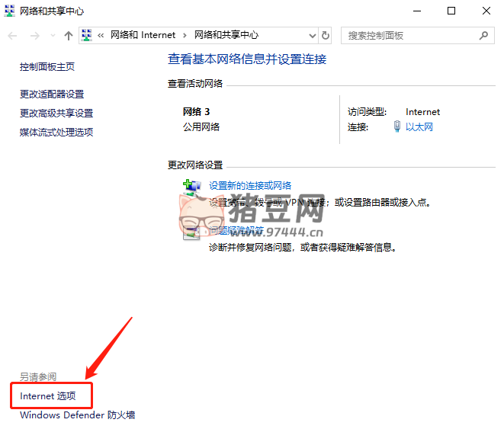Click the Ethernet plug icon beside 以太网
The height and width of the screenshot is (429, 504).
[397, 127]
